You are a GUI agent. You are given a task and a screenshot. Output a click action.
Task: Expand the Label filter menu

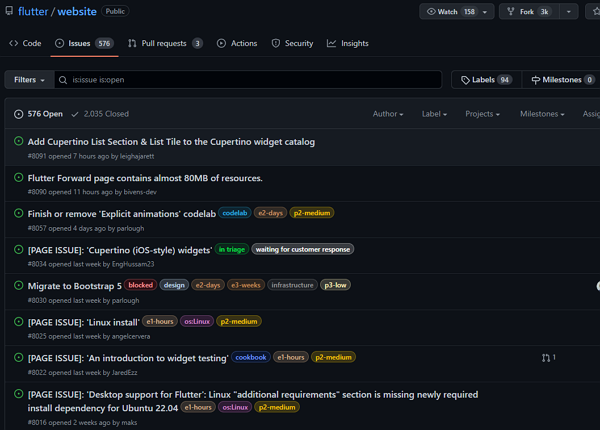coord(434,114)
